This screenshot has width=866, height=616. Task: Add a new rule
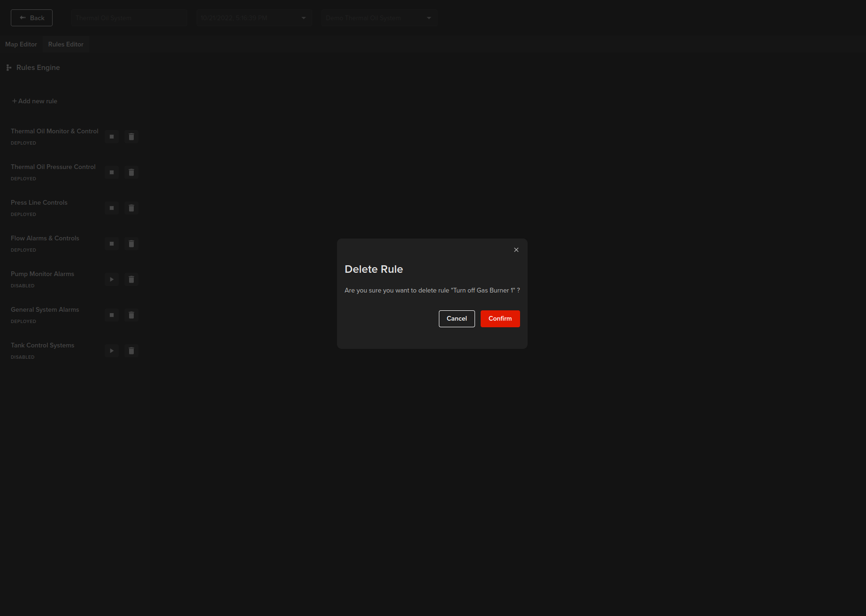pos(35,101)
